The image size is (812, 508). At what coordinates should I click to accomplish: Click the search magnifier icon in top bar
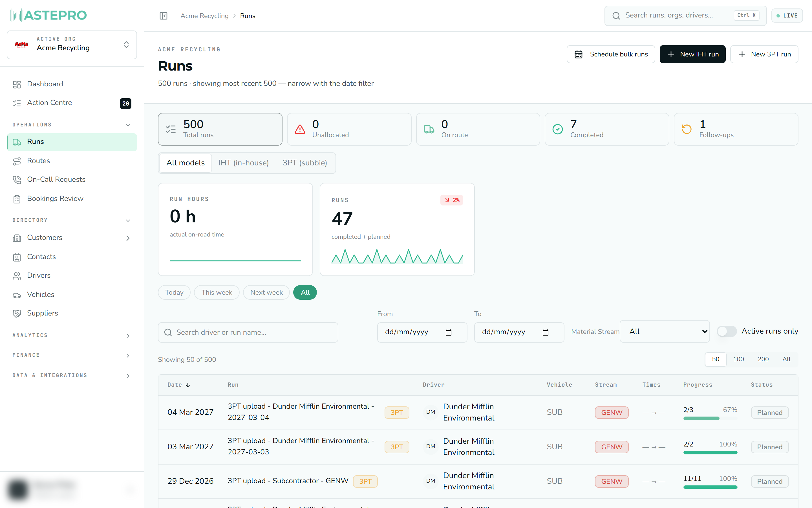616,16
